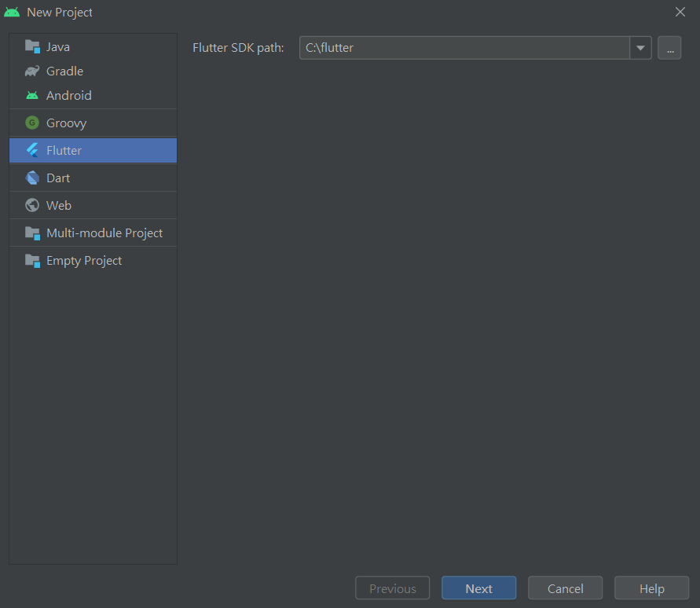Browse for Flutter SDK with ellipsis button
Image resolution: width=700 pixels, height=608 pixels.
click(x=669, y=48)
